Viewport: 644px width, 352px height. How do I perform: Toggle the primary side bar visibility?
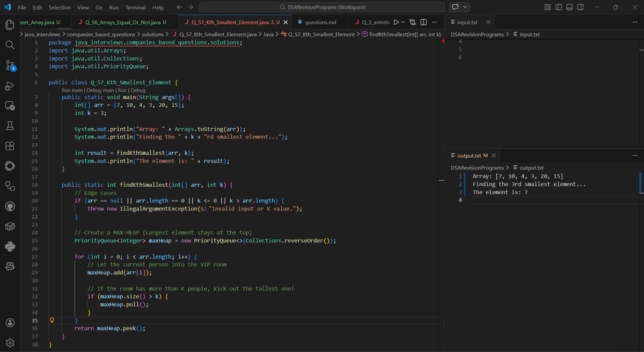[559, 8]
